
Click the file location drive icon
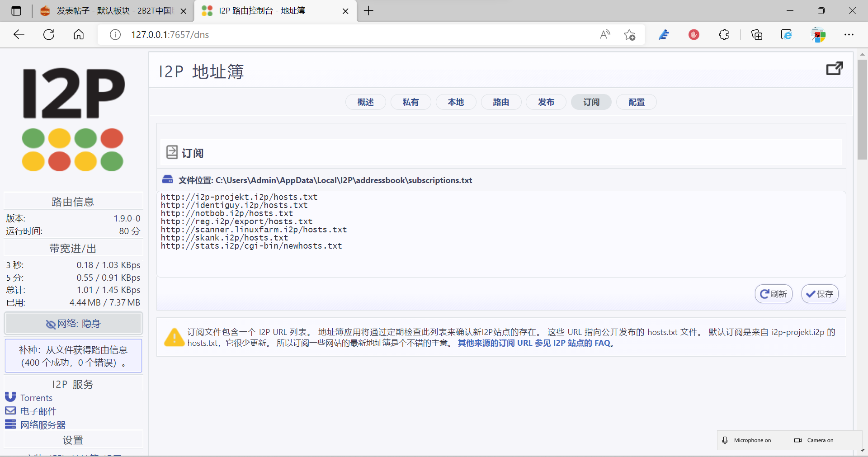[168, 179]
